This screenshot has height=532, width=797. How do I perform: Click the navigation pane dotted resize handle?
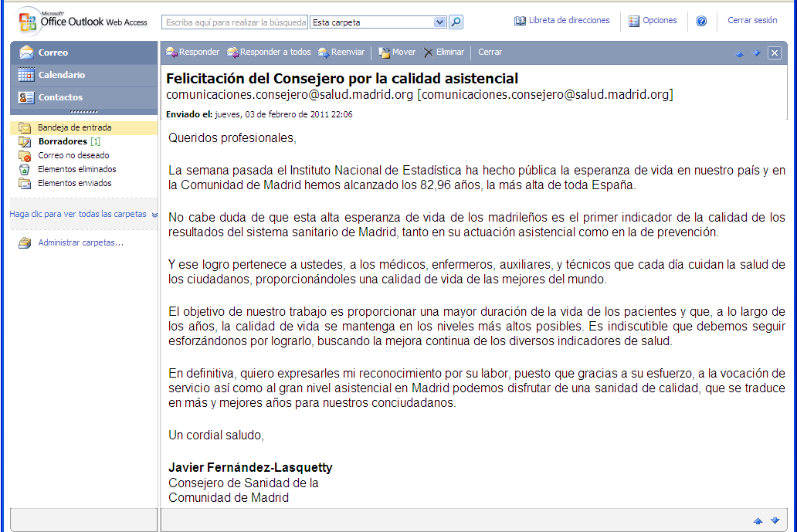click(83, 111)
